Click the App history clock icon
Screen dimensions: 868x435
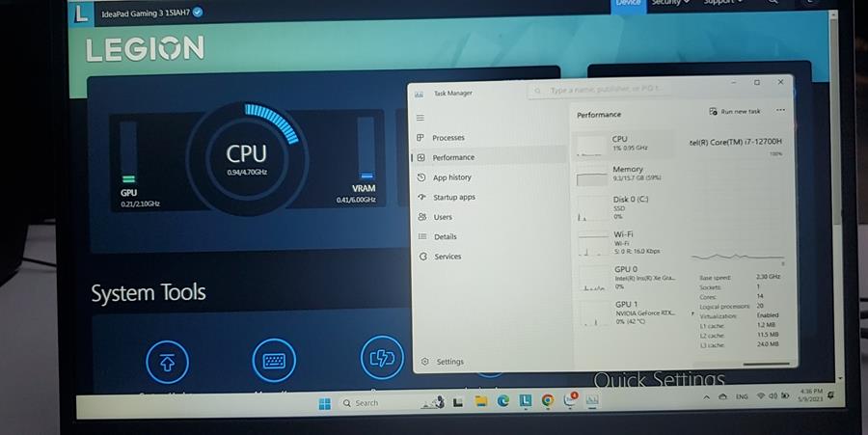click(x=421, y=177)
